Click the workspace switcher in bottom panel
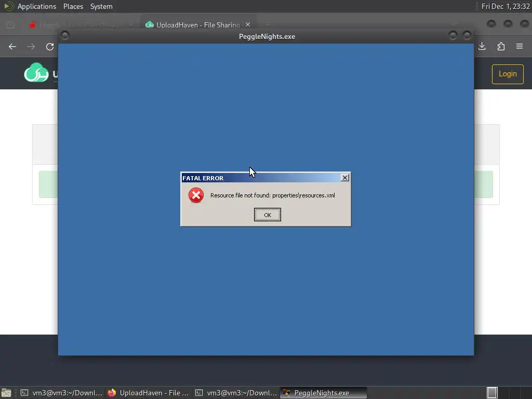 coord(492,393)
